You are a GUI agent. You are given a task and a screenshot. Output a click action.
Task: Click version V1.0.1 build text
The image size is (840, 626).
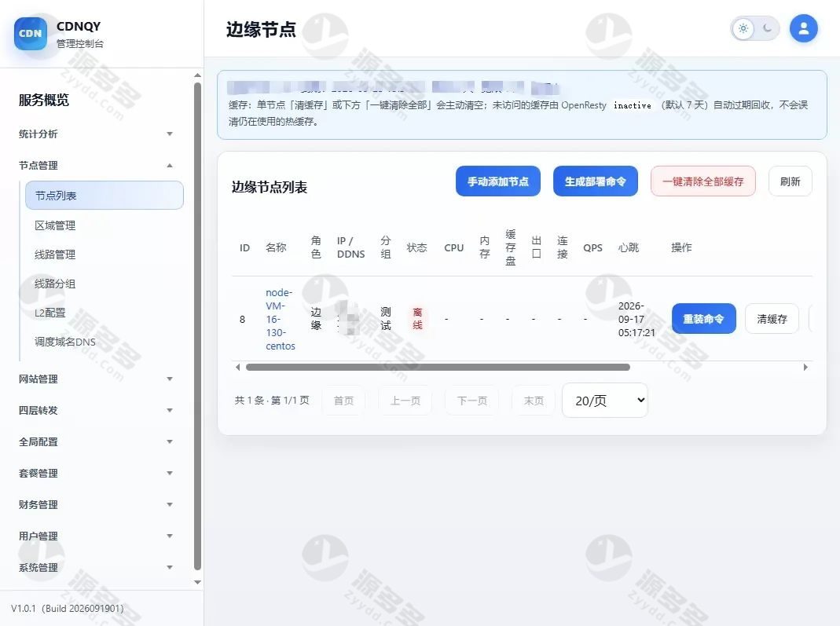[68, 609]
